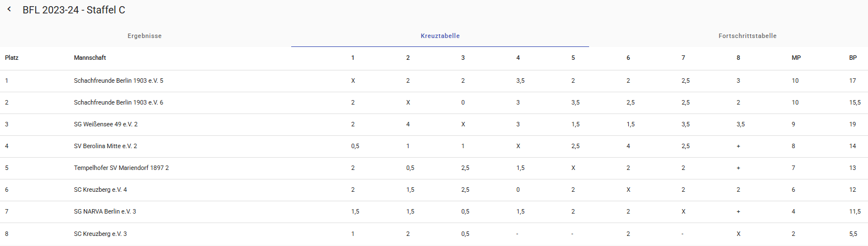Select SG Weißensee 49 e.V. 2
Image resolution: width=868 pixels, height=246 pixels.
tap(106, 124)
